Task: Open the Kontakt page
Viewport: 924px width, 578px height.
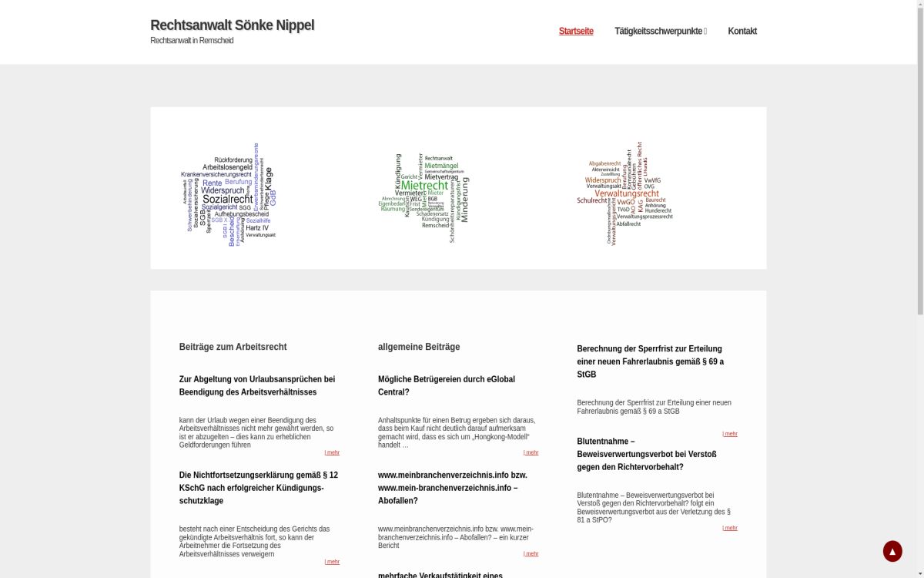Action: click(x=742, y=32)
